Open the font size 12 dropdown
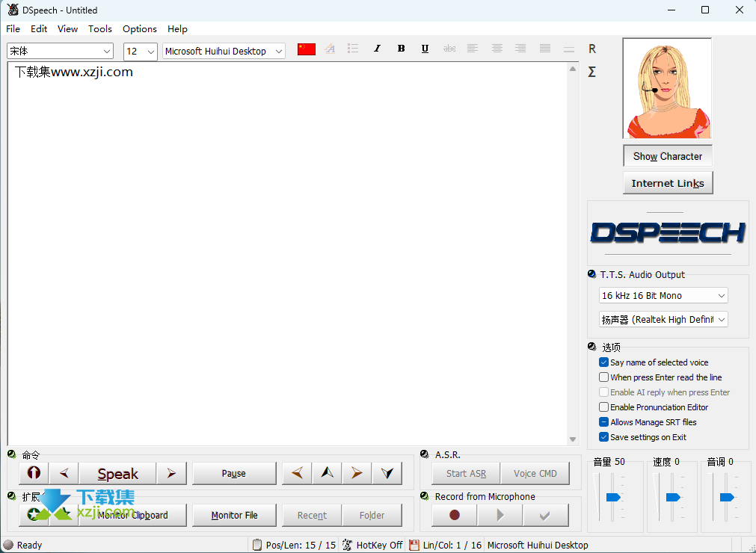756x553 pixels. point(141,51)
